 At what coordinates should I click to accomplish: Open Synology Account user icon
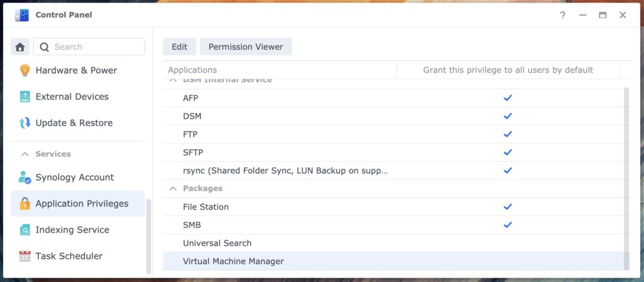25,177
